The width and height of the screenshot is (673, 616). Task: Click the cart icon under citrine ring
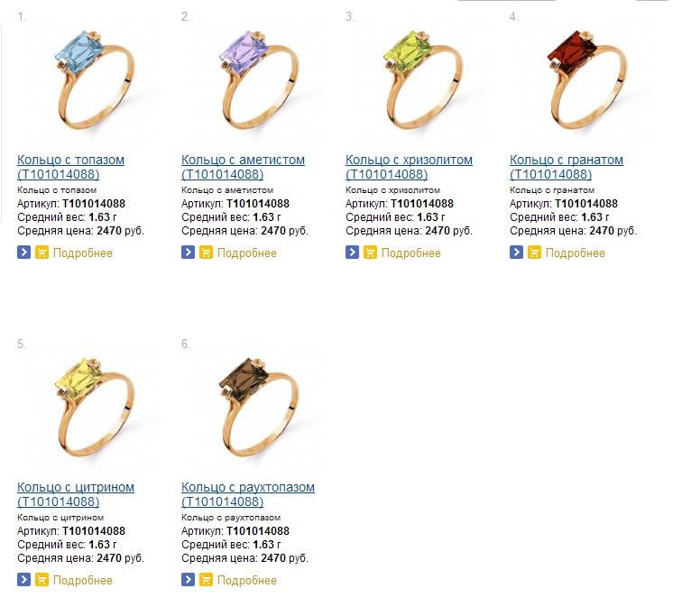point(41,580)
